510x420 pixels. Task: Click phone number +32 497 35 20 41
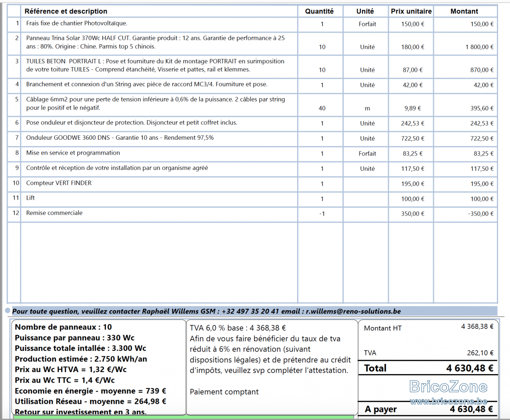tap(250, 311)
